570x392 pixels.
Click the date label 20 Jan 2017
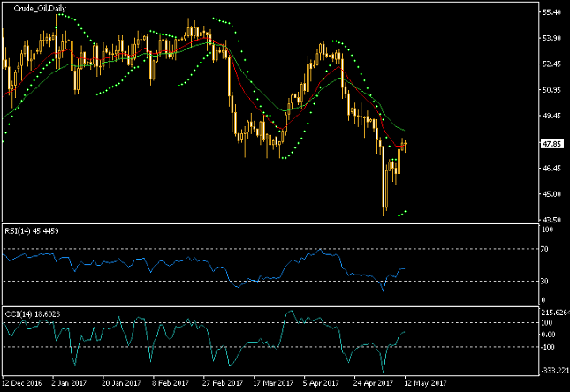pos(121,383)
